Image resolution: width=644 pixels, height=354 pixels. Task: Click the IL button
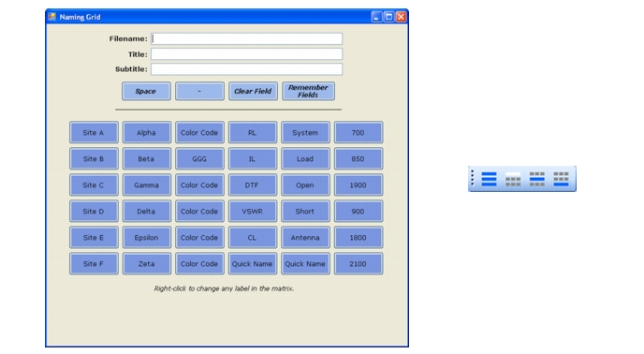pos(253,158)
